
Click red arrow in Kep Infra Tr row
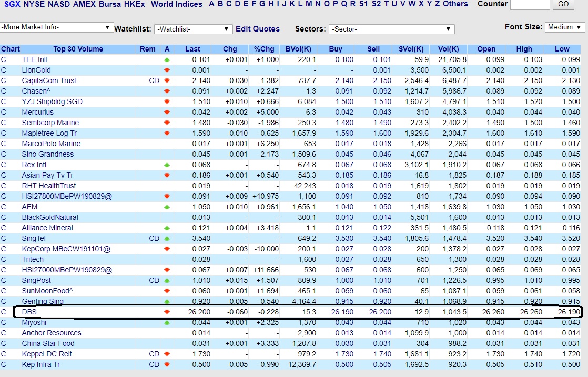(167, 364)
